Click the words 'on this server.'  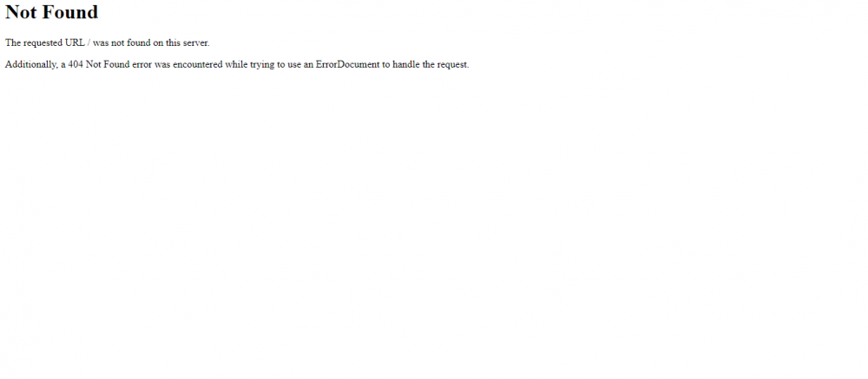point(181,42)
